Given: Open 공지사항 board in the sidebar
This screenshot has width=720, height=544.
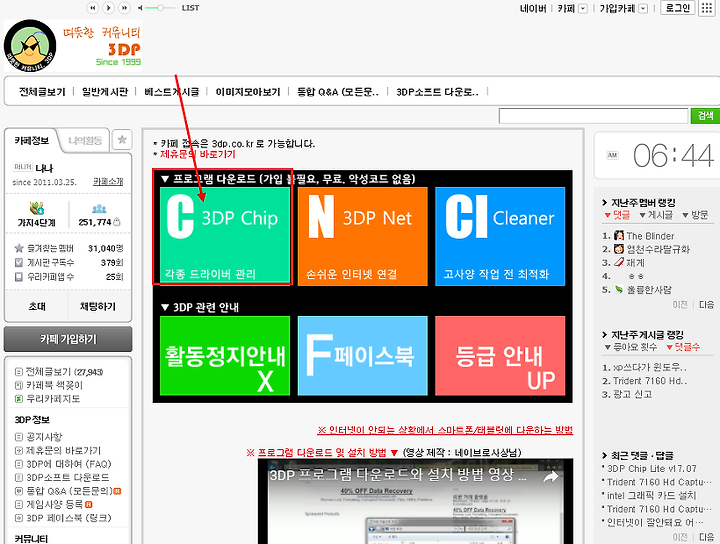Looking at the screenshot, I should (x=39, y=437).
